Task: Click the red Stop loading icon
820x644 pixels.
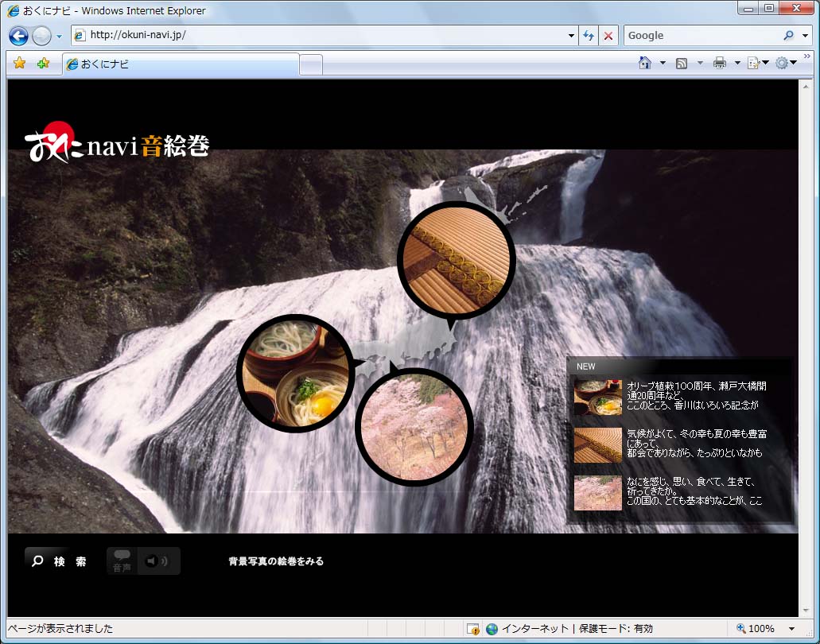Action: point(608,36)
